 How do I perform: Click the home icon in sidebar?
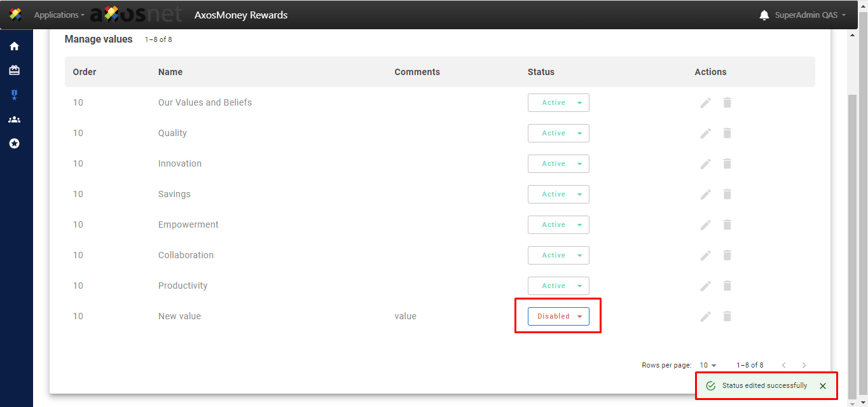(x=14, y=46)
